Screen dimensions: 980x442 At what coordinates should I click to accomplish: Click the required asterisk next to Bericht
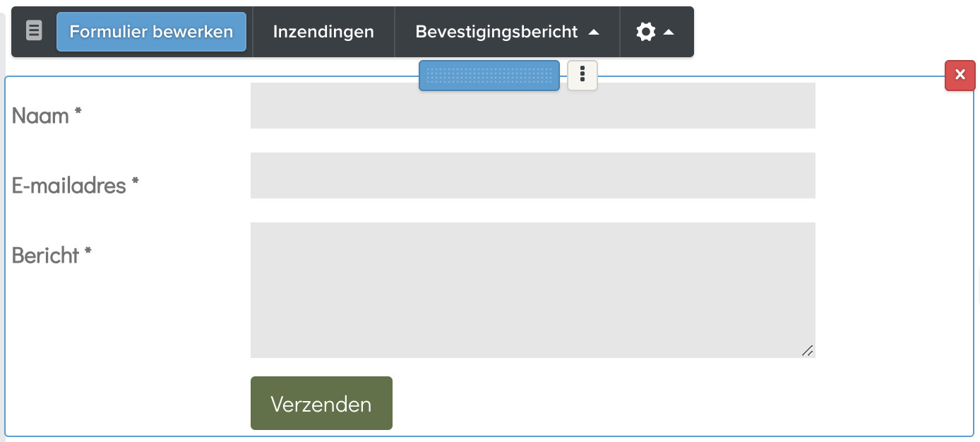(88, 252)
